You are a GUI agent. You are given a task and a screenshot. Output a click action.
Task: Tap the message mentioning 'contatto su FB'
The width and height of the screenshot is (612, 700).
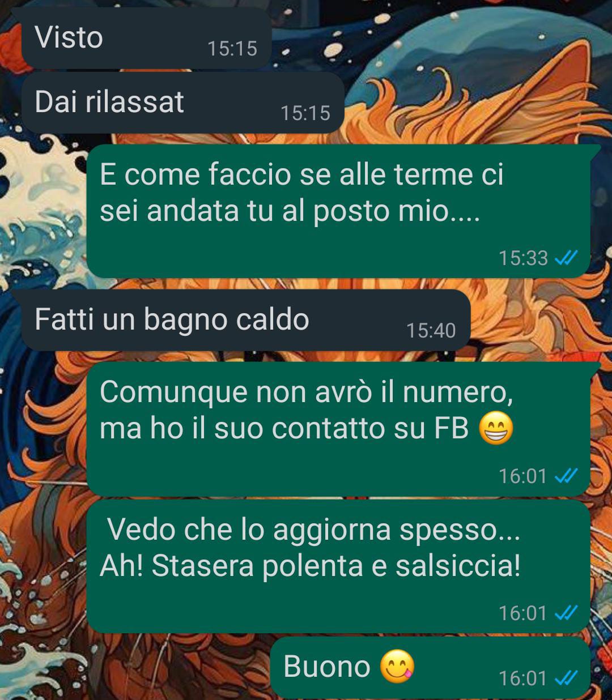coord(338,429)
